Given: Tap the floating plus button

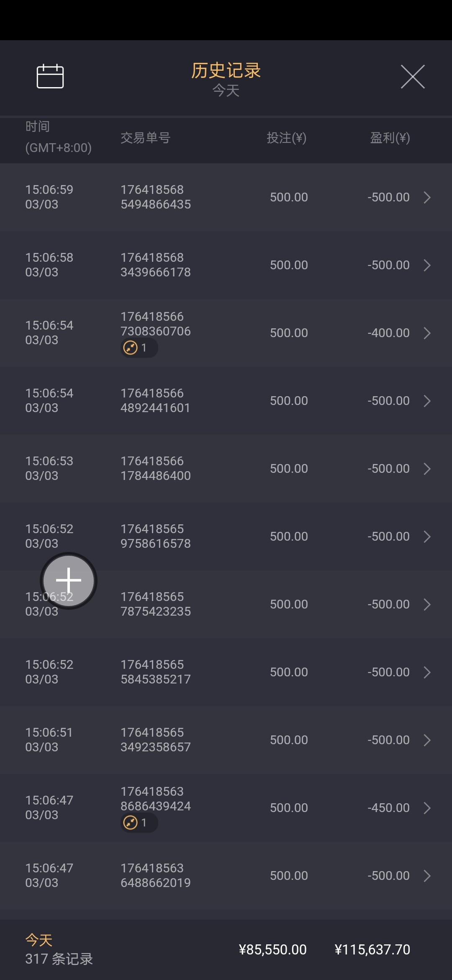Looking at the screenshot, I should [69, 580].
